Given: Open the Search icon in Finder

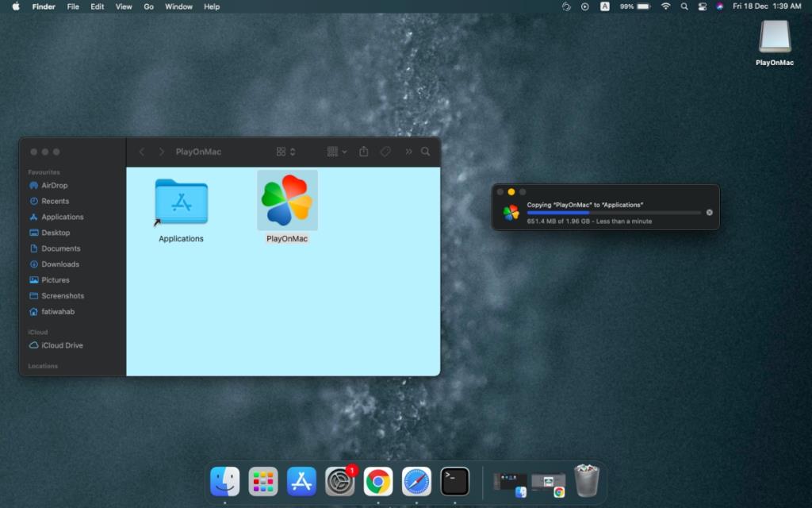Looking at the screenshot, I should [426, 152].
